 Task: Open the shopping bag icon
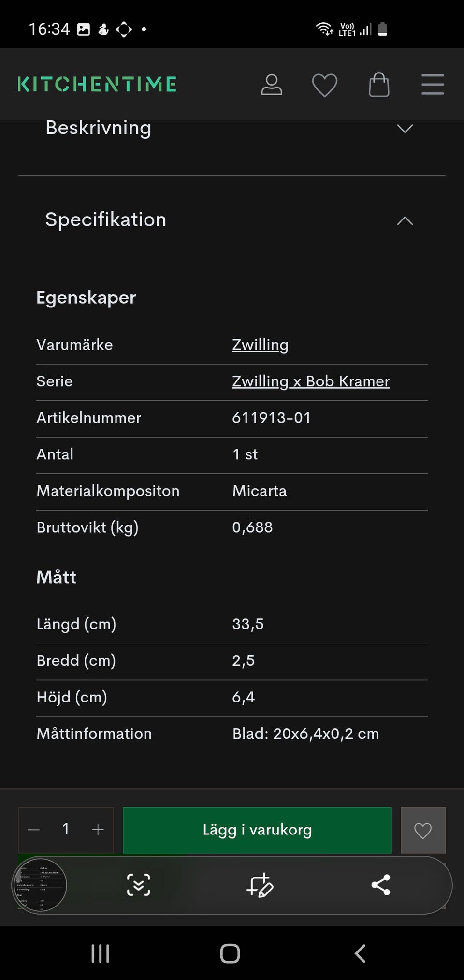pyautogui.click(x=379, y=84)
